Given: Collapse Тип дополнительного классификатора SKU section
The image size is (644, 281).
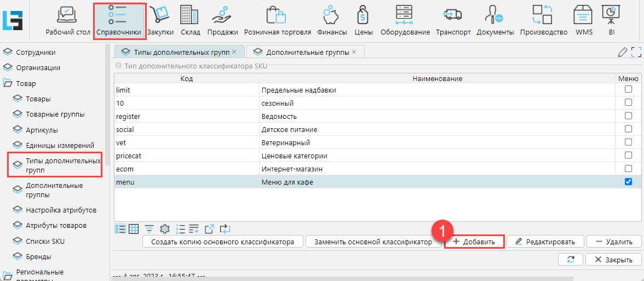Looking at the screenshot, I should click(x=118, y=66).
